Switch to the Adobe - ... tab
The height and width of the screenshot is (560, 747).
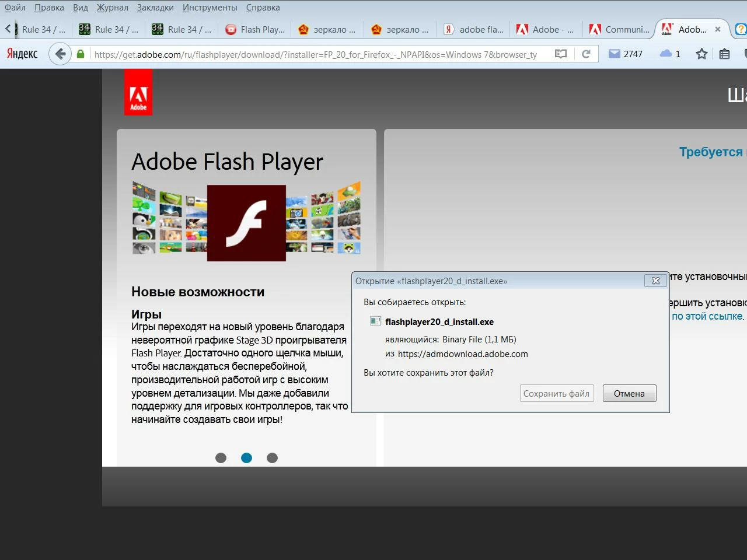pyautogui.click(x=547, y=29)
